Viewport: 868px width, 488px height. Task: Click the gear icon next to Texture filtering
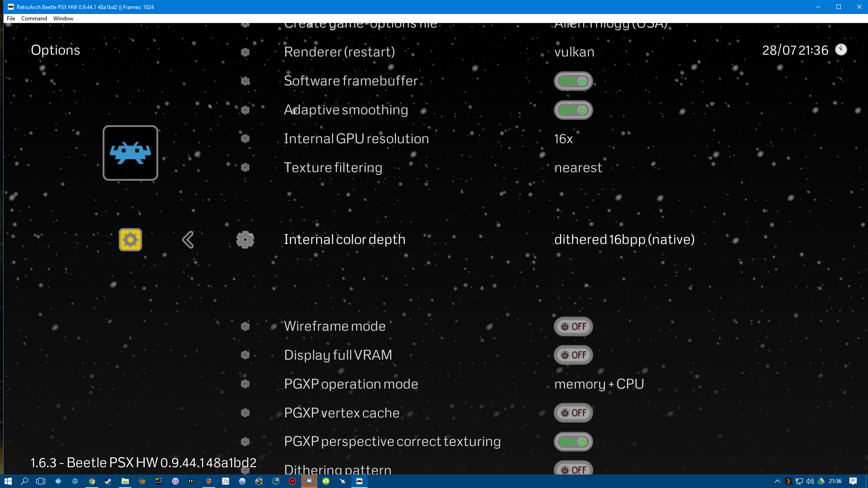pyautogui.click(x=245, y=167)
